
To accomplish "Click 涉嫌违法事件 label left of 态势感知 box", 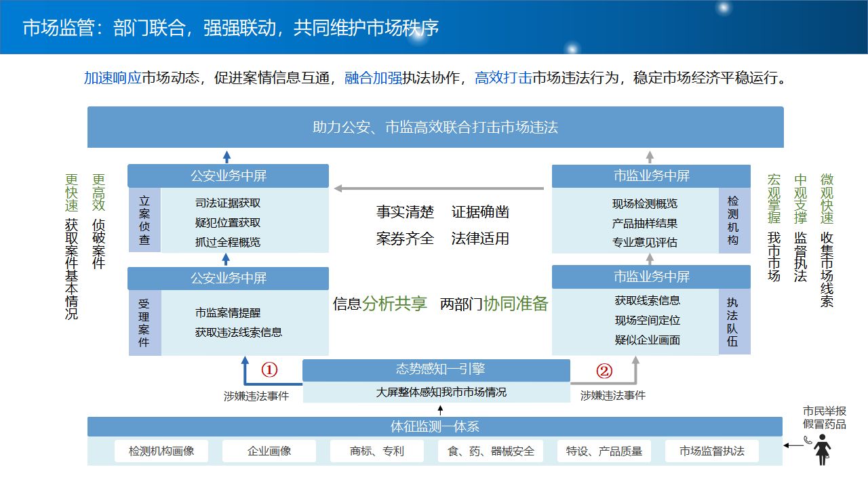I will tap(256, 396).
